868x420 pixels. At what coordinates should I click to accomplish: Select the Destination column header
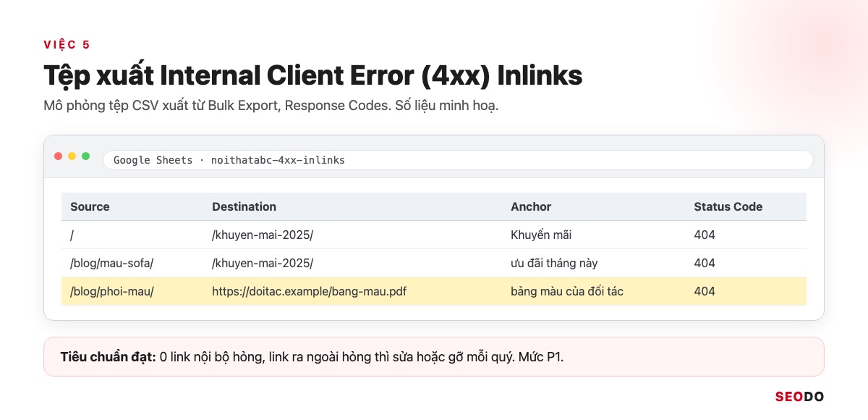click(244, 206)
